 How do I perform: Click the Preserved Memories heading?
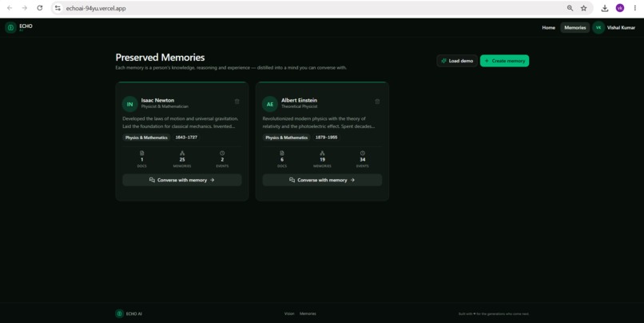point(160,57)
